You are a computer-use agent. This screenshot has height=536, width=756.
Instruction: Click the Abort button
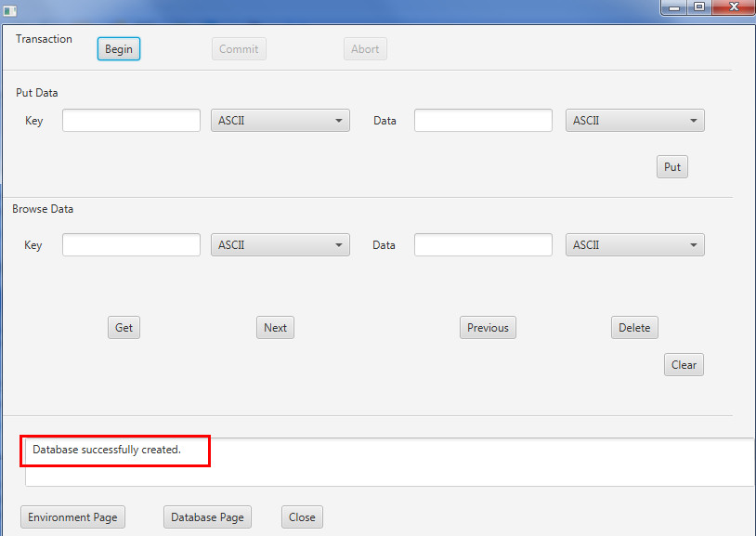pos(364,48)
